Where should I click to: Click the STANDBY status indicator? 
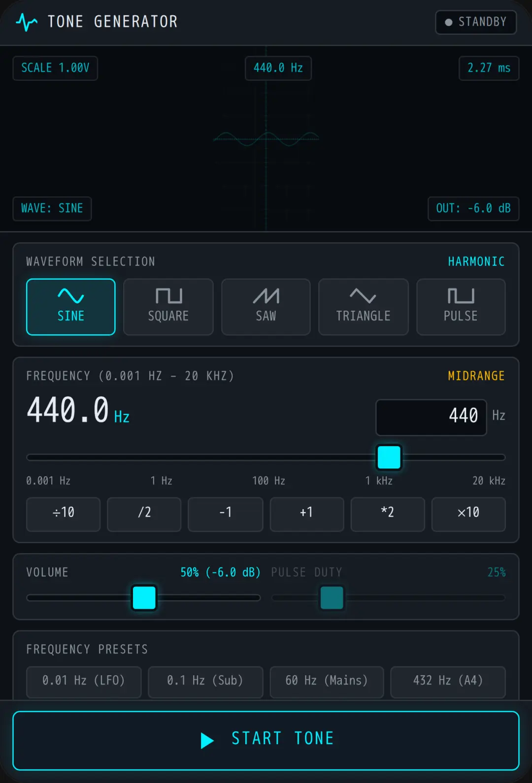[476, 22]
